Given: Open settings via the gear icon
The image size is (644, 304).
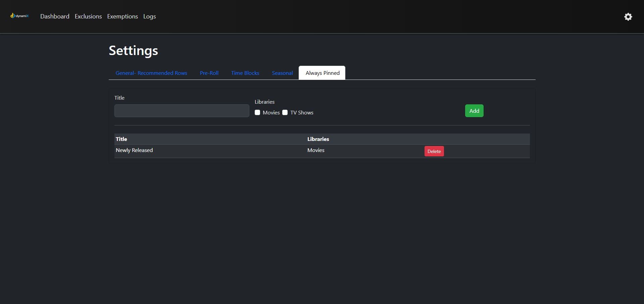Looking at the screenshot, I should pos(628,17).
